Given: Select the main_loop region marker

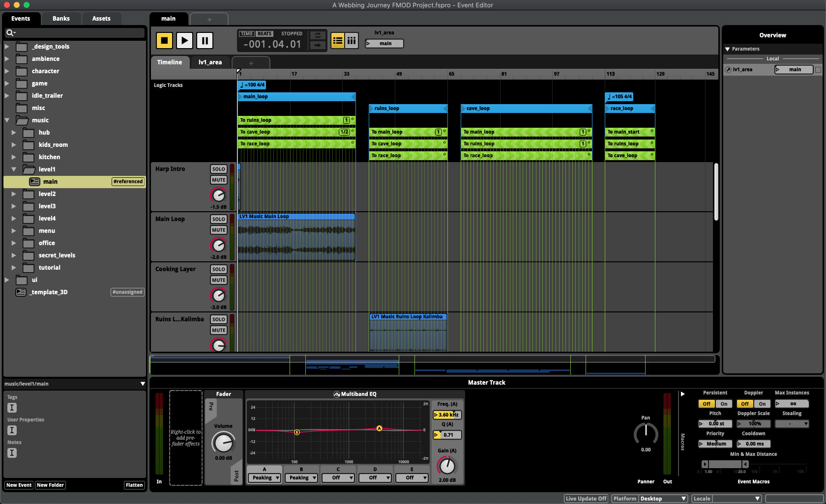Looking at the screenshot, I should (x=296, y=97).
